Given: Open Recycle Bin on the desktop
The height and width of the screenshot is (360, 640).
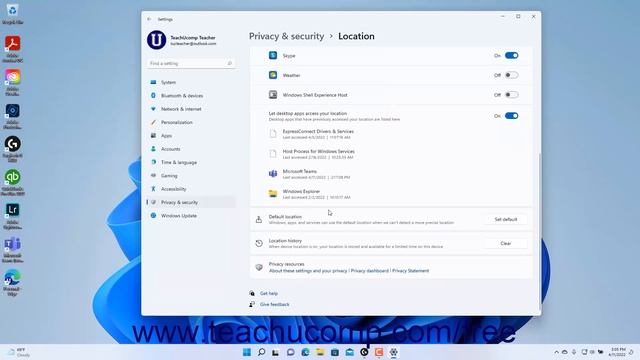Looking at the screenshot, I should [x=12, y=13].
